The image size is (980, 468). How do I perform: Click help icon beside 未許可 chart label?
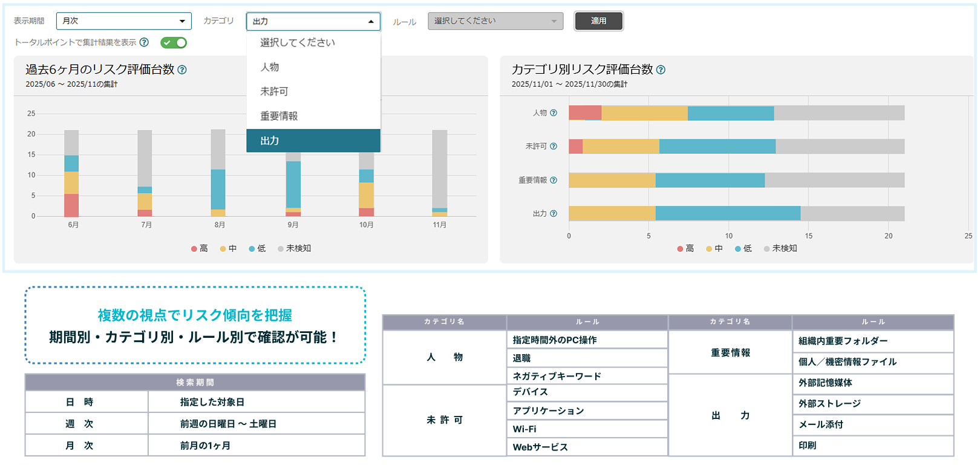click(x=554, y=147)
